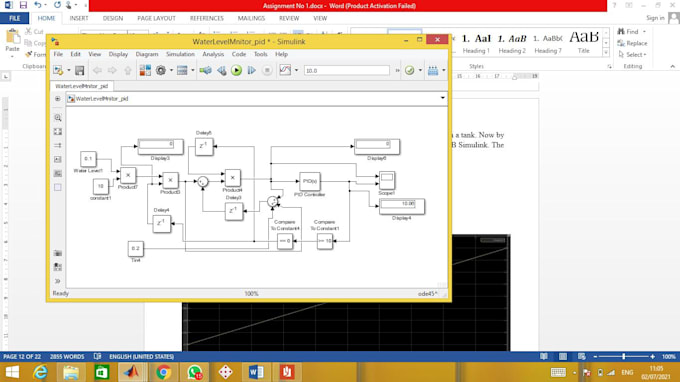Open Simulink Analysis menu
680x382 pixels.
click(213, 54)
